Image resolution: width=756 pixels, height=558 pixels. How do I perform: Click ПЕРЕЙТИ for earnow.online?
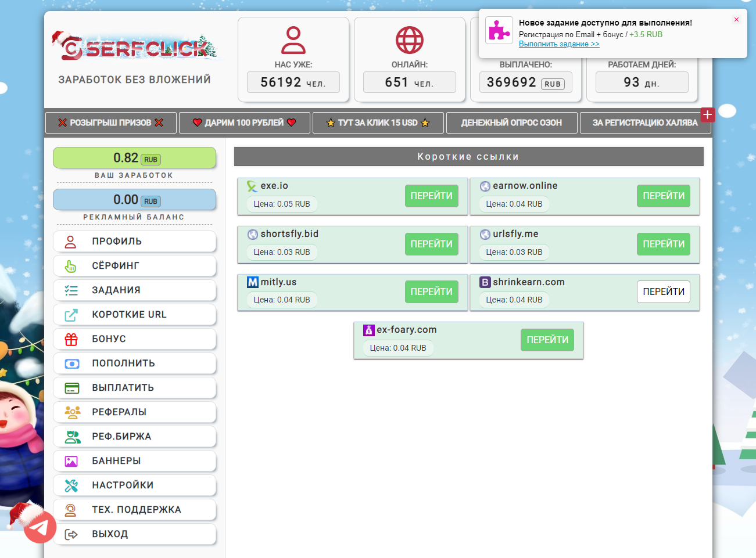[664, 196]
